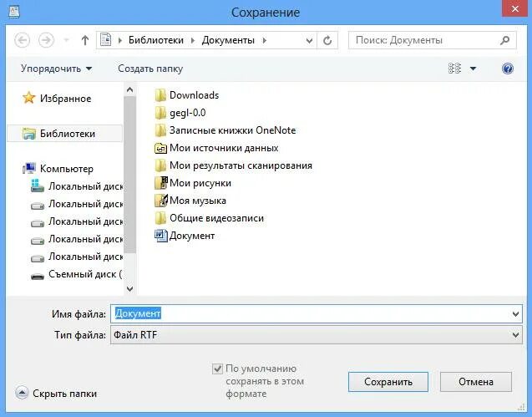Click the Избранное star icon
The height and width of the screenshot is (417, 532).
tap(29, 98)
